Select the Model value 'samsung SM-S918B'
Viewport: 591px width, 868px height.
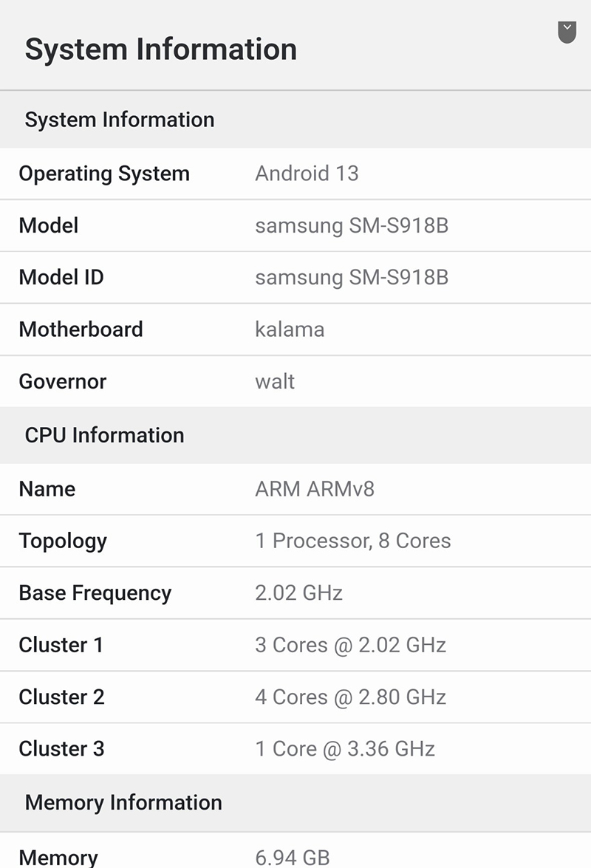point(352,226)
